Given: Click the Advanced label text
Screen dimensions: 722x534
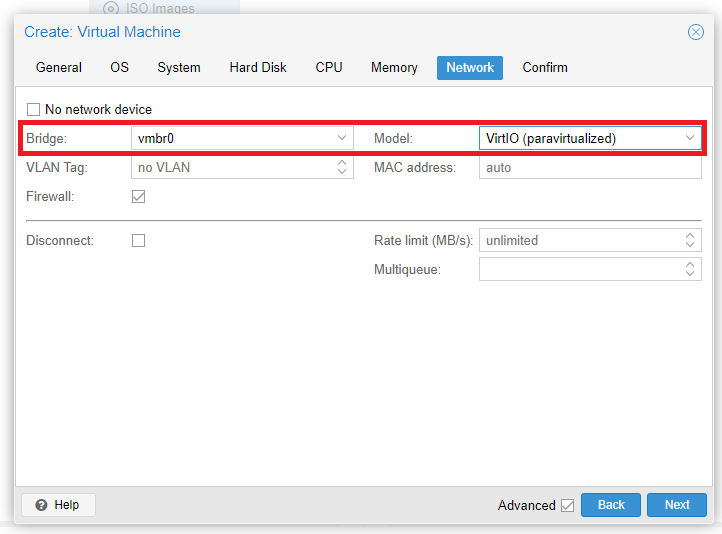Looking at the screenshot, I should coord(526,505).
